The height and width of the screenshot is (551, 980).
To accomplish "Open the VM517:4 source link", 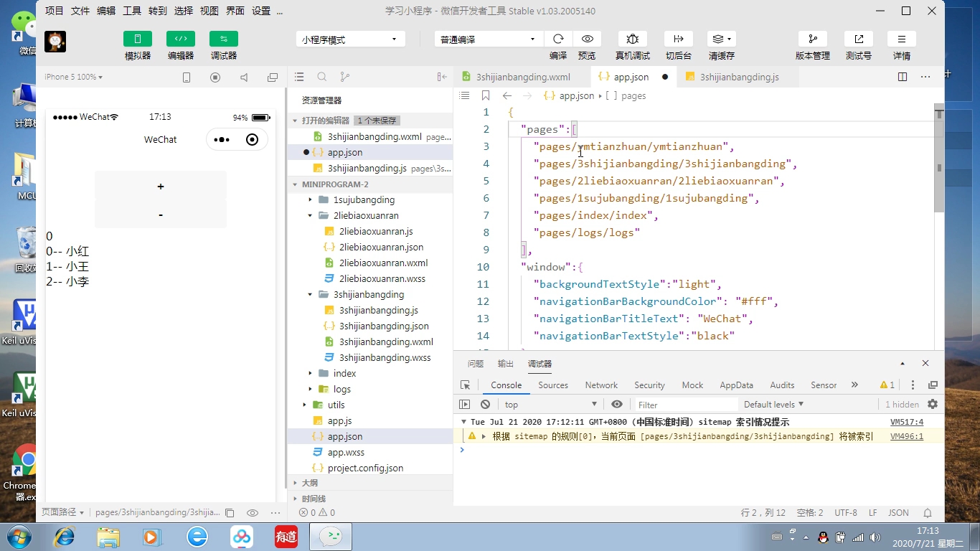I will (x=907, y=422).
